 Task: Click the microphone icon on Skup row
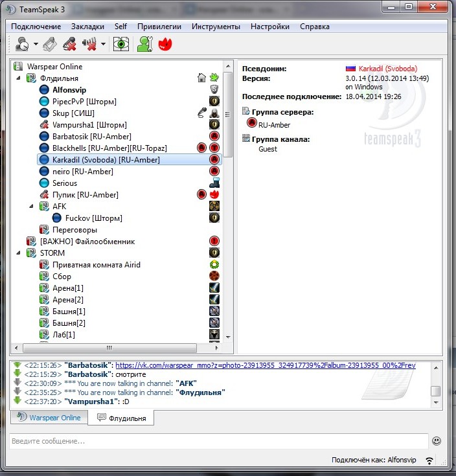point(201,113)
